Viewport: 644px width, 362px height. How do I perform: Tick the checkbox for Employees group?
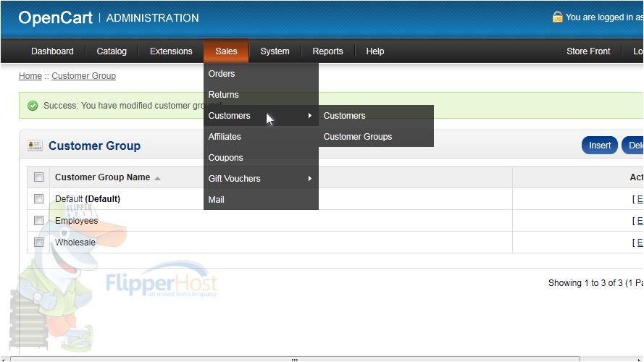[x=38, y=220]
